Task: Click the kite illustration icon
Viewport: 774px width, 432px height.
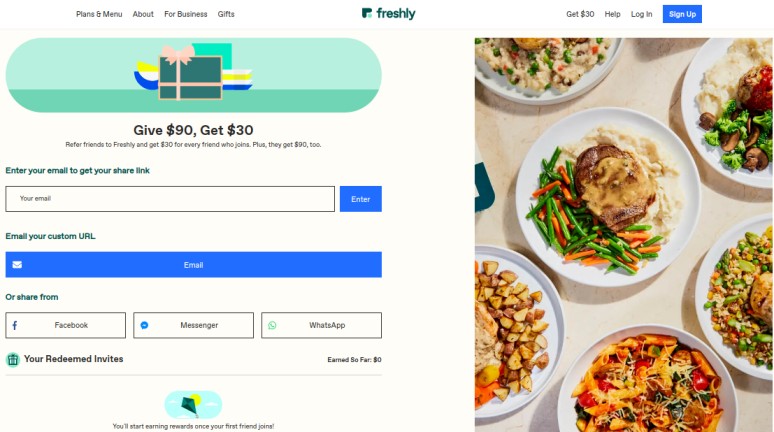Action: (x=193, y=405)
